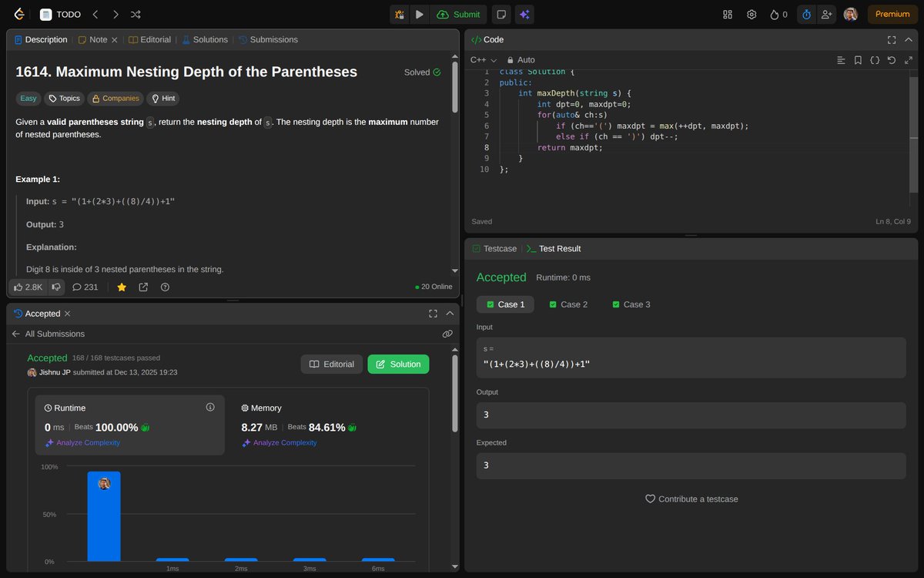Toggle the favorite star
Viewport: 924px width, 578px height.
122,287
